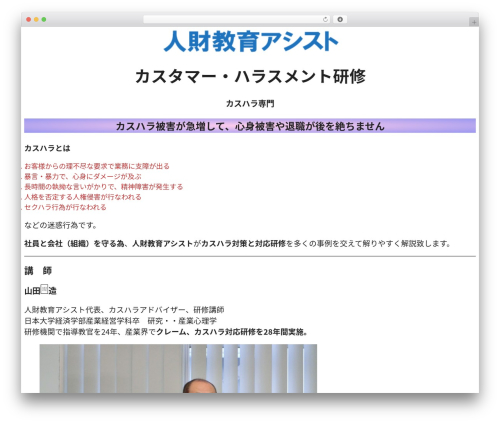Click the 講 師 section heading
This screenshot has width=500, height=423.
click(38, 271)
